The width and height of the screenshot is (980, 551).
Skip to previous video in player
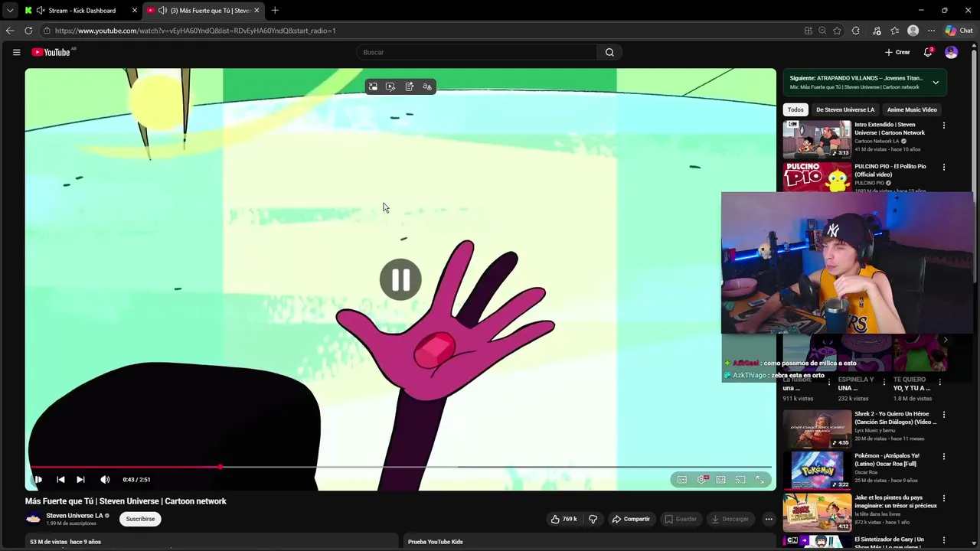click(x=60, y=479)
